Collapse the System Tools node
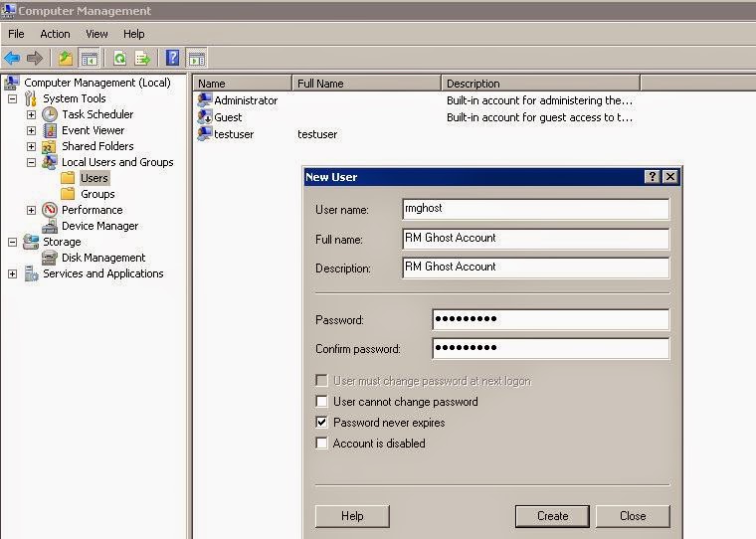This screenshot has height=539, width=756. pos(13,98)
